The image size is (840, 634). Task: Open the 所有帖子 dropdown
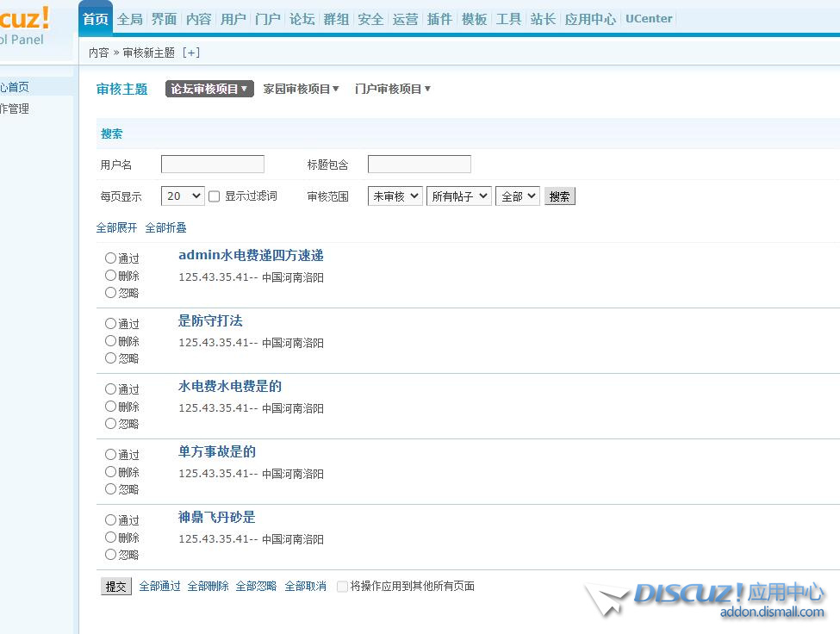click(459, 196)
